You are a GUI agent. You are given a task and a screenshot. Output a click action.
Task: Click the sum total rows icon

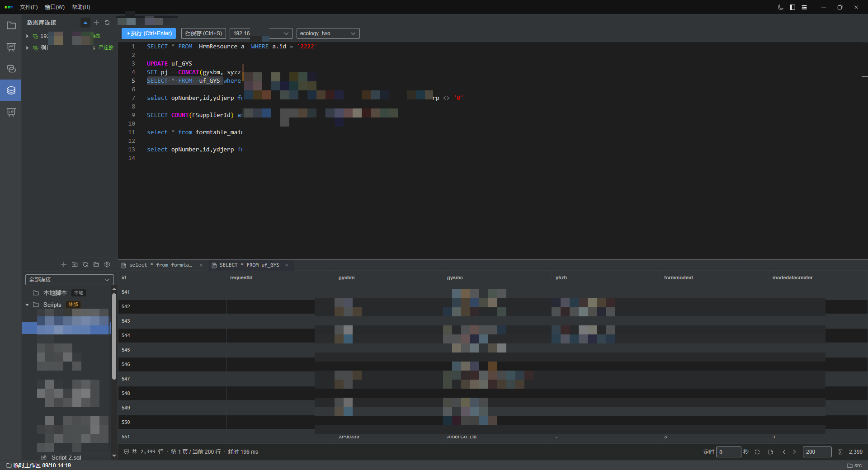click(840, 452)
